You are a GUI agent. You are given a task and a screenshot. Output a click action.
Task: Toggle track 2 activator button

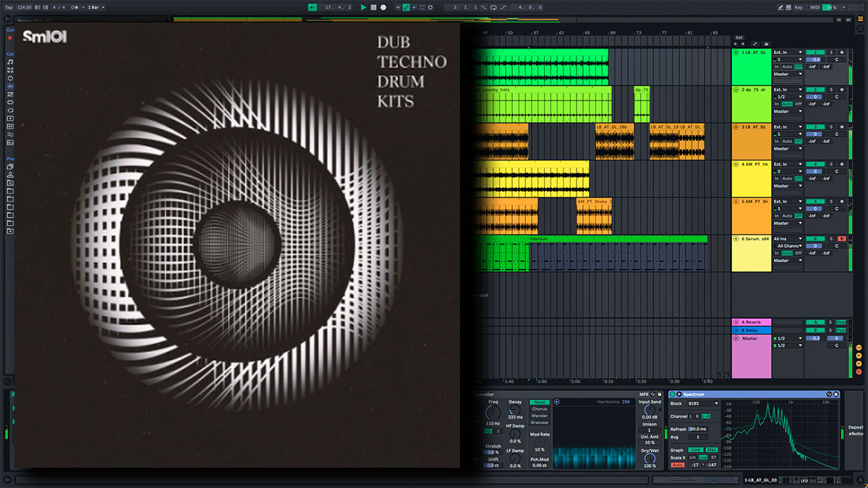pos(815,90)
